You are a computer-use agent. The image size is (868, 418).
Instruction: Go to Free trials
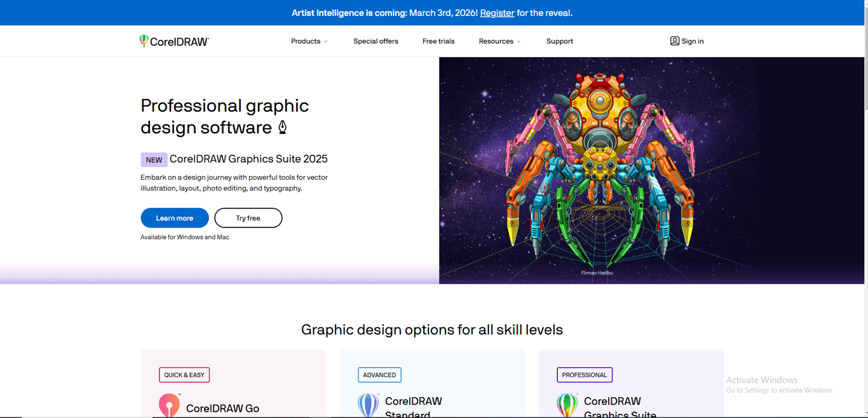pos(438,41)
